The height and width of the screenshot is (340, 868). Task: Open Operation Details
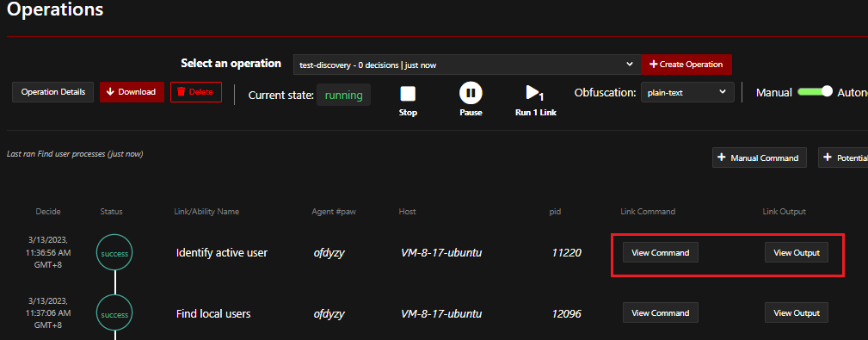(x=53, y=92)
